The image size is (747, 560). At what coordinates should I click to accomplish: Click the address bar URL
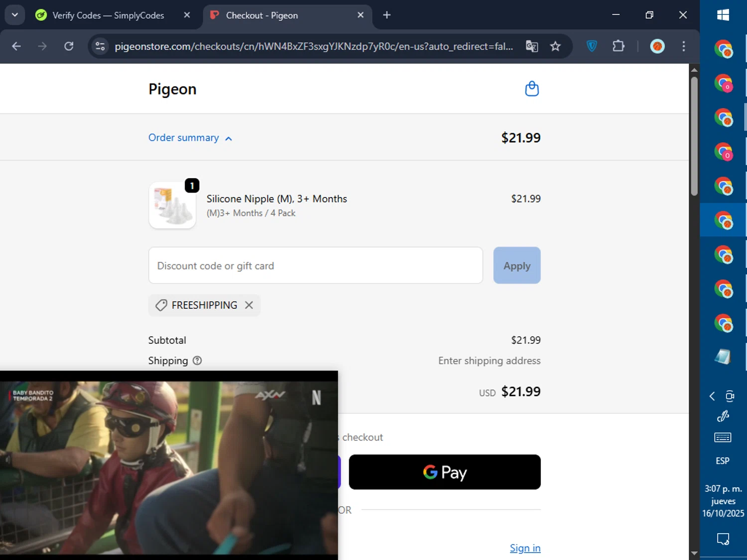pos(314,46)
